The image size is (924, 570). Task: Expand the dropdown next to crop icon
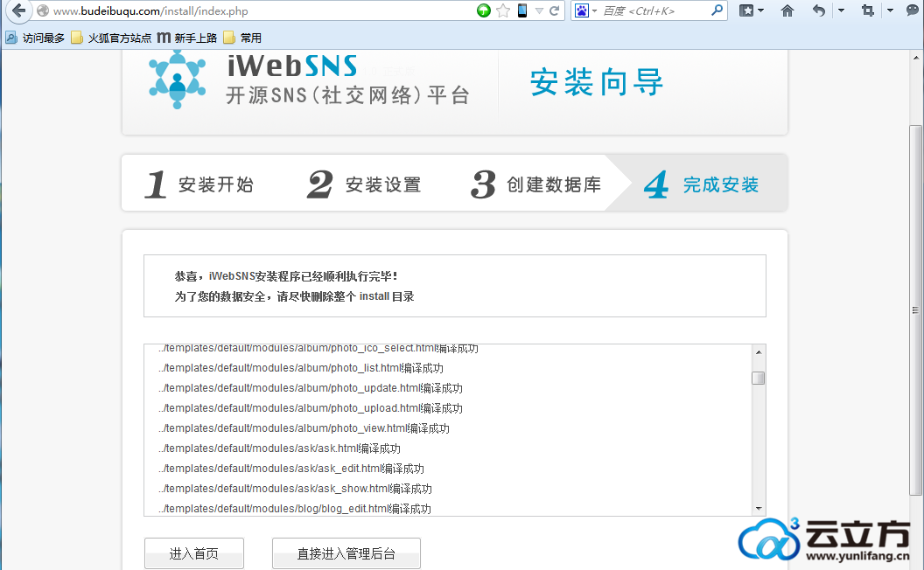pyautogui.click(x=890, y=10)
